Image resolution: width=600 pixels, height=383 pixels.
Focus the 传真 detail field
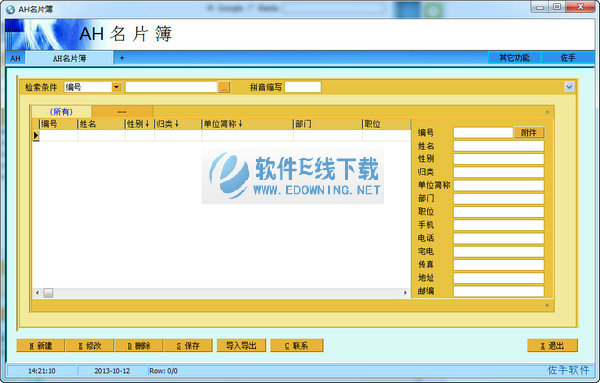pyautogui.click(x=499, y=265)
